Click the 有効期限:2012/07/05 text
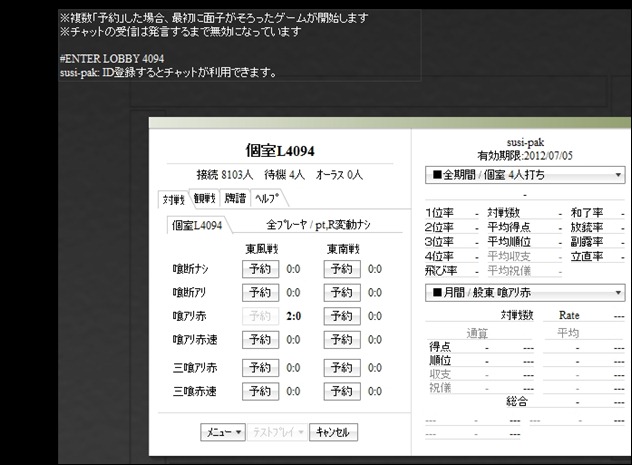The image size is (632, 465). [525, 156]
